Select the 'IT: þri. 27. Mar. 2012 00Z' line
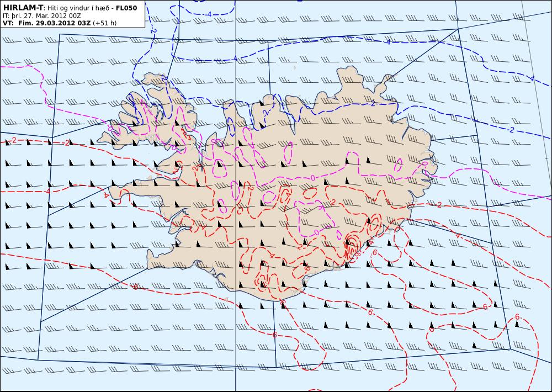 (x=42, y=16)
